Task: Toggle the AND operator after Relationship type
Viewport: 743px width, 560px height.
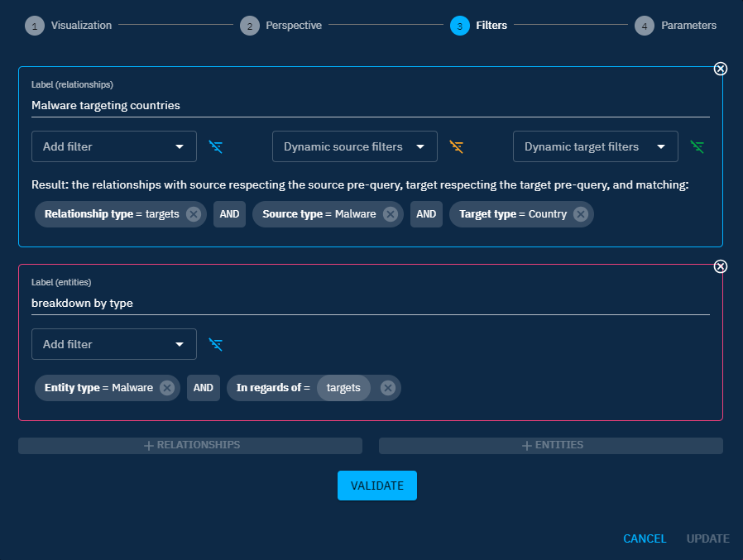Action: 229,214
